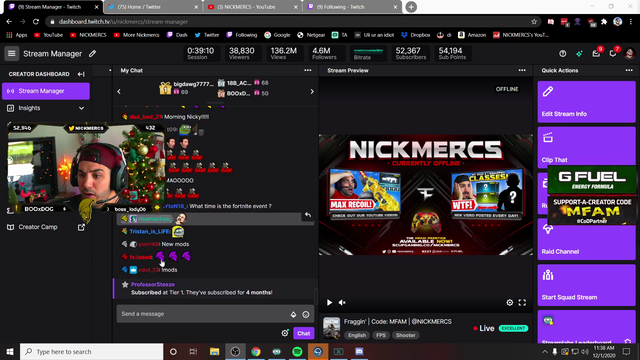Switch to Following - Twitch tab

[351, 7]
